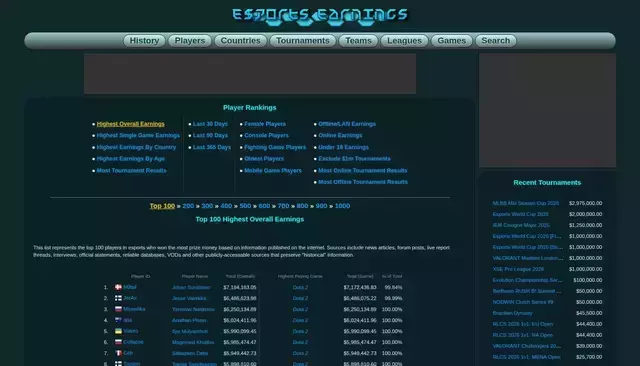640x366 pixels.
Task: Open player name Anathan Pham
Action: (x=189, y=321)
